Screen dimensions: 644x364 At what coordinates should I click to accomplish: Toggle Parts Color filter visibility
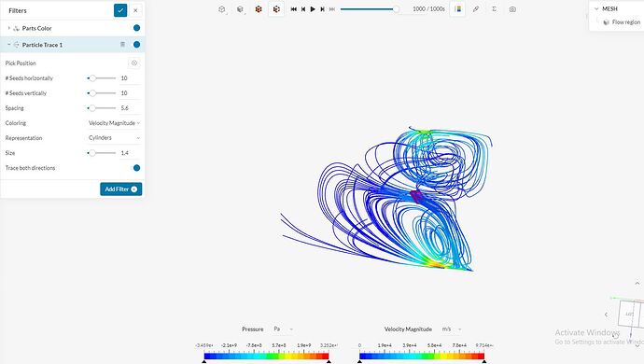pos(137,28)
